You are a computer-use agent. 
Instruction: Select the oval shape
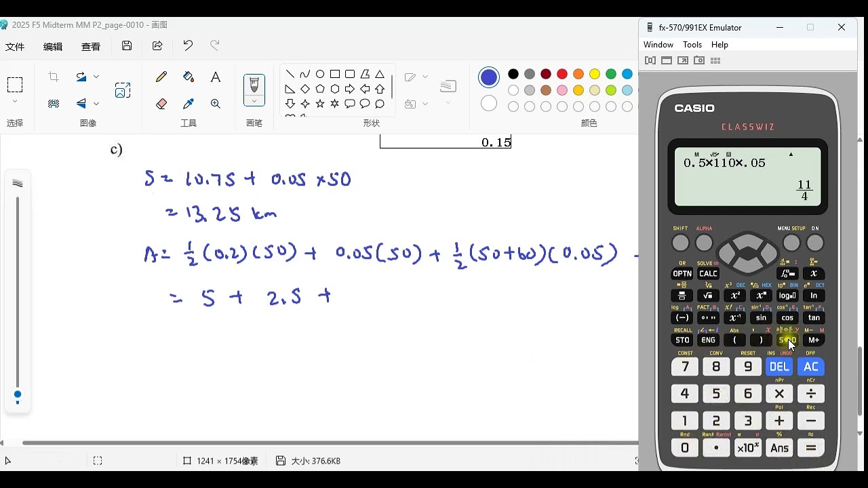coord(320,74)
